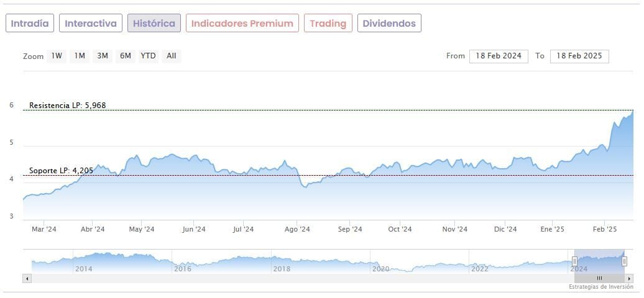644x298 pixels.
Task: Zoom chart to 6M
Action: (126, 56)
